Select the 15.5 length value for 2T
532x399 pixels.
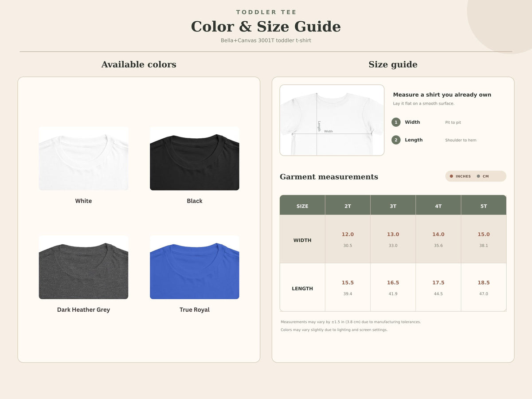[348, 283]
